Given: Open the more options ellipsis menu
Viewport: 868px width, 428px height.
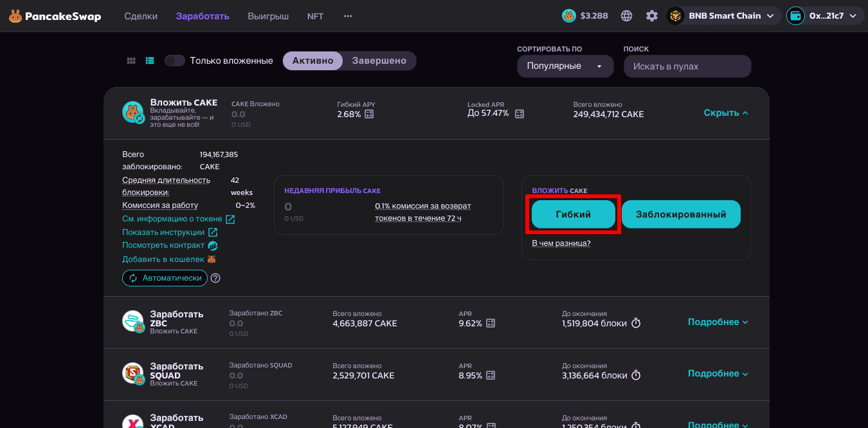Looking at the screenshot, I should tap(348, 16).
